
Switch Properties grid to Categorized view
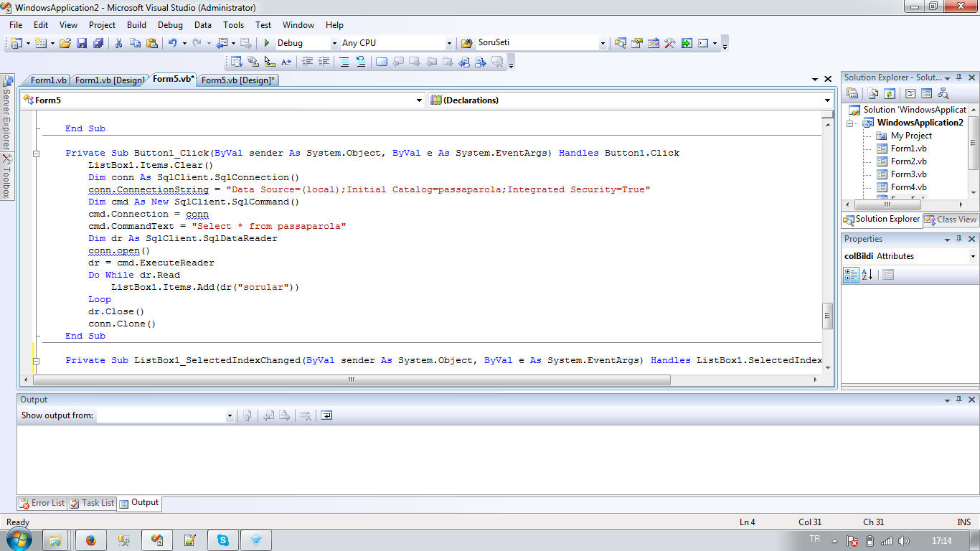tap(851, 275)
